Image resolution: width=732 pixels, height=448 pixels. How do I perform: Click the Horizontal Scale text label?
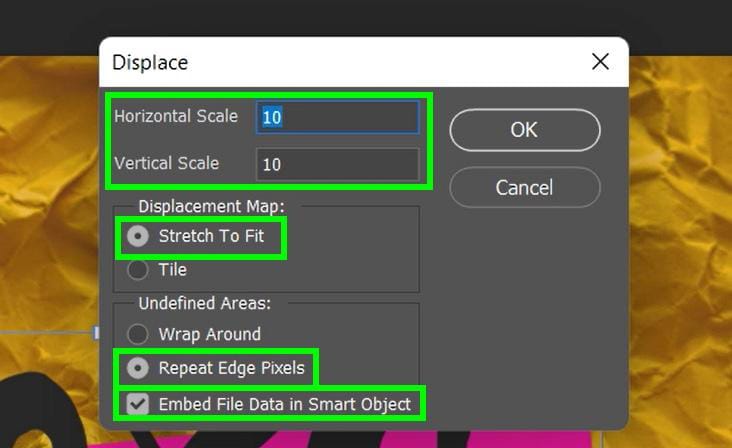coord(176,116)
